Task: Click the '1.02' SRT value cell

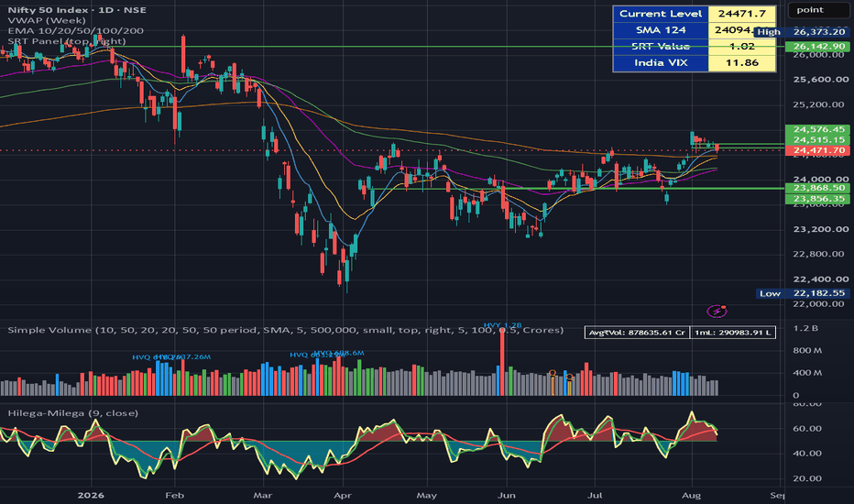Action: coord(742,47)
